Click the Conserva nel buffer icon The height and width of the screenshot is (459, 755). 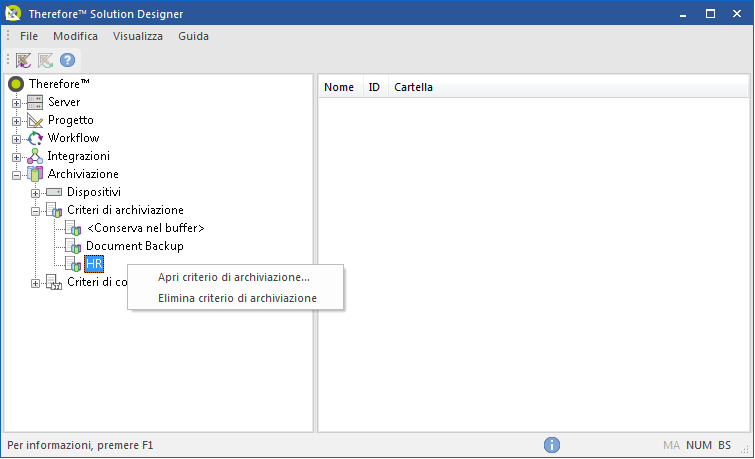[x=73, y=228]
